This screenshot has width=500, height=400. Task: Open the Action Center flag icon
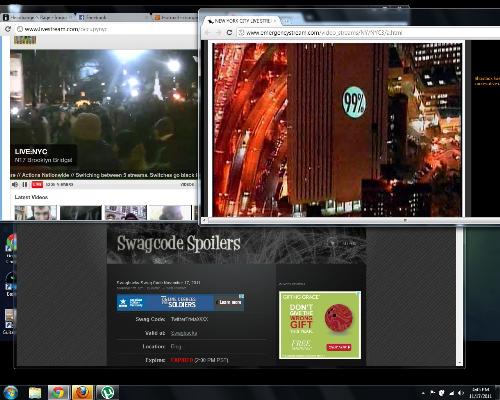(433, 393)
